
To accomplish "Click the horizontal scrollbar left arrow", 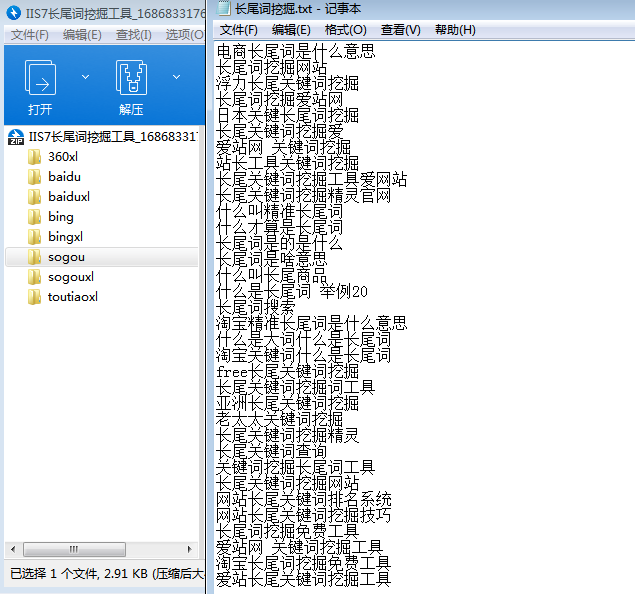I will point(13,549).
